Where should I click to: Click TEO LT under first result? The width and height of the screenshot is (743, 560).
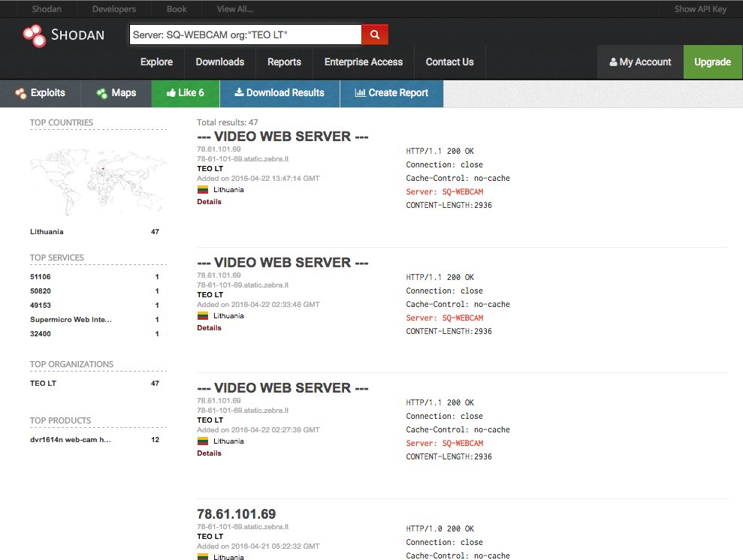coord(210,168)
